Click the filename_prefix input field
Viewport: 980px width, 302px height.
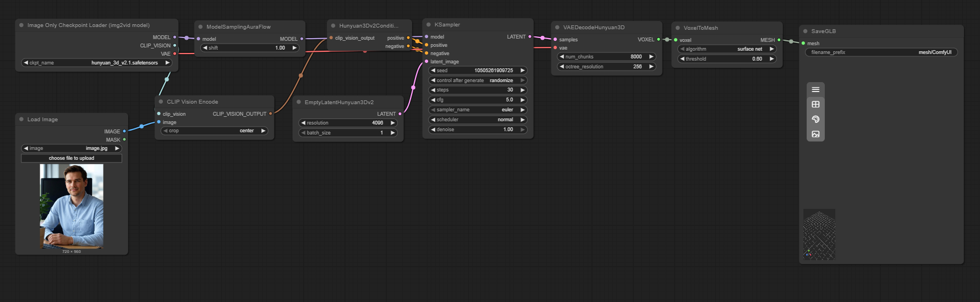(x=881, y=52)
